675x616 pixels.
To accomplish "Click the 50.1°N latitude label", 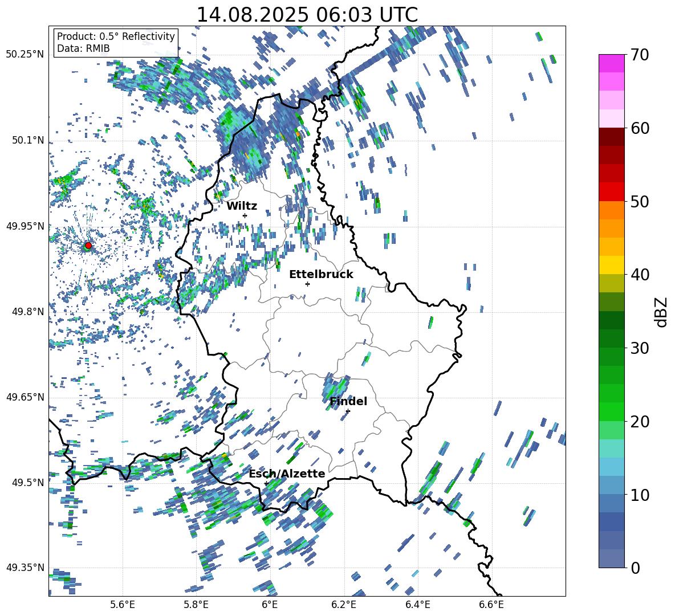I will (28, 140).
